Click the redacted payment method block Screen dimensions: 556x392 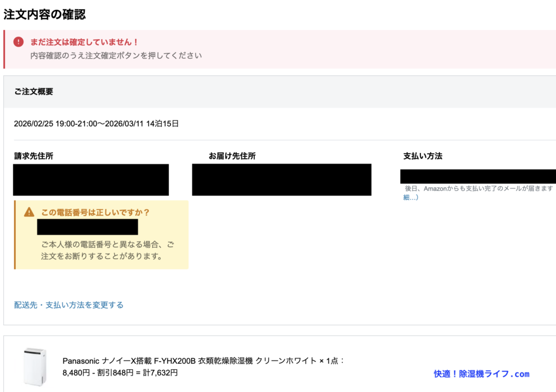[x=478, y=176]
